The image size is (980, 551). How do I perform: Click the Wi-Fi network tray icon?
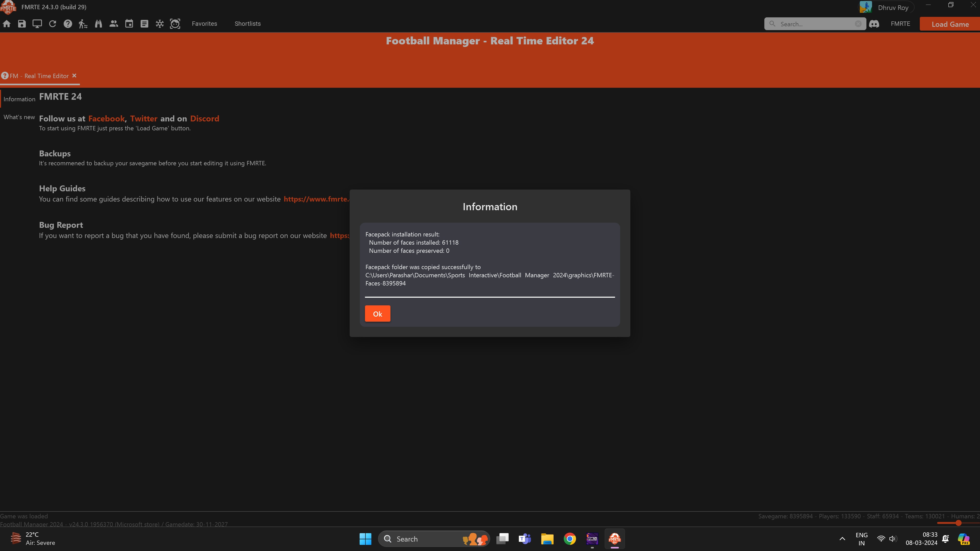(x=881, y=539)
